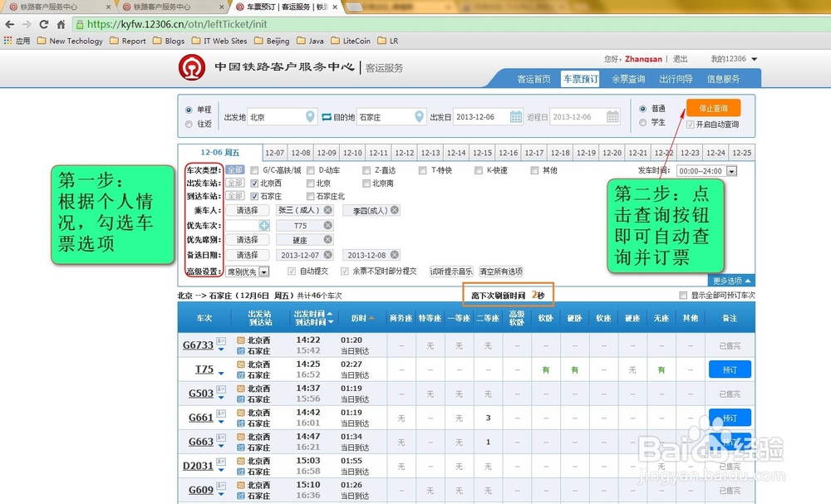Click the location pin icon beside 出发地
Viewport: 831px width, 504px height.
(x=309, y=117)
